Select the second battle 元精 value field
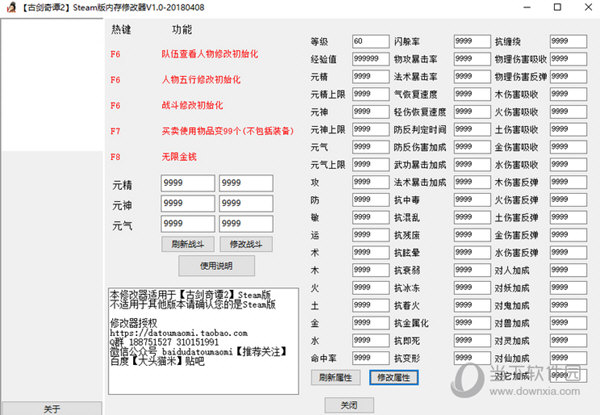This screenshot has height=415, width=600. [246, 183]
